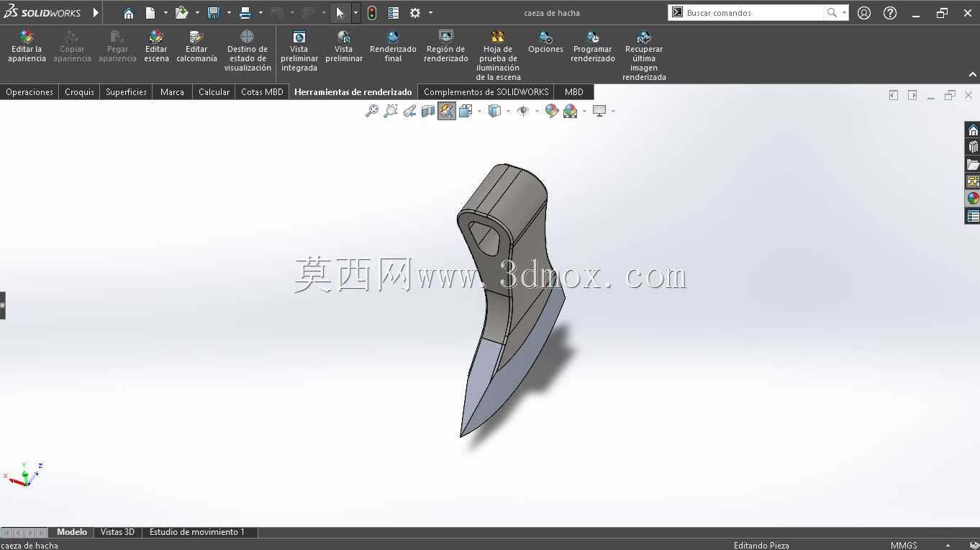Click Programar renderizado
The image size is (980, 550).
pos(593,47)
